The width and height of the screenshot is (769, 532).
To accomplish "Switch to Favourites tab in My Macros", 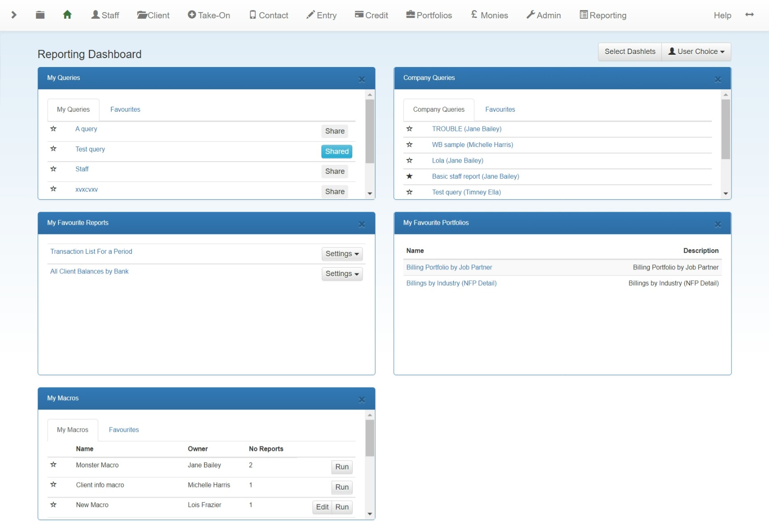I will pyautogui.click(x=124, y=430).
